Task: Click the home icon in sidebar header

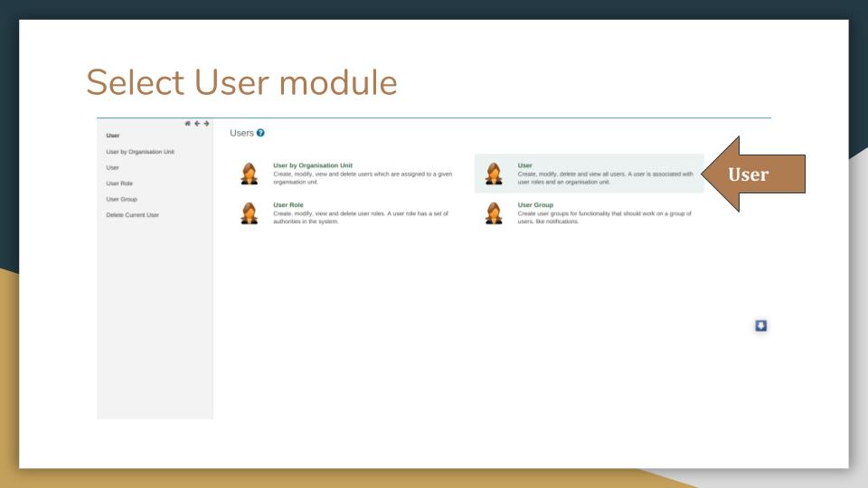Action: click(187, 124)
